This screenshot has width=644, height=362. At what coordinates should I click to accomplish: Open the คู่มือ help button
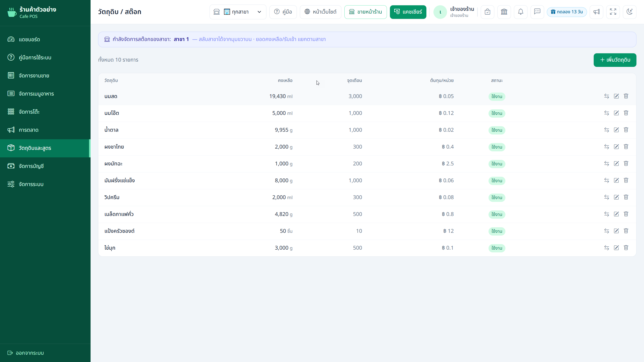(283, 12)
